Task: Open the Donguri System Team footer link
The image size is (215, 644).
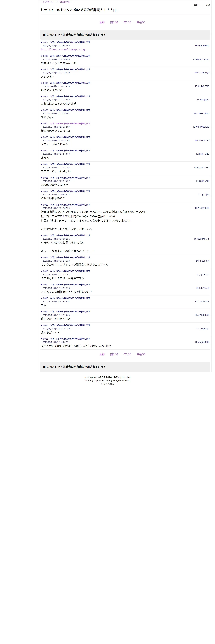Action: pyautogui.click(x=118, y=381)
